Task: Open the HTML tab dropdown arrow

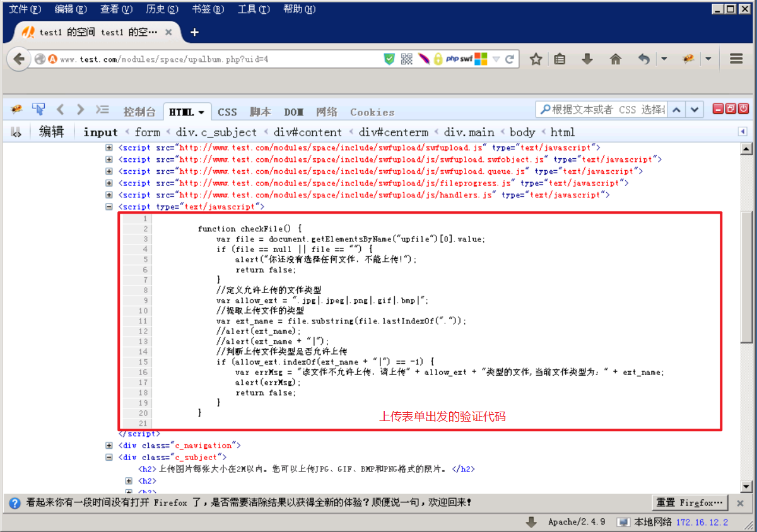Action: [x=201, y=112]
